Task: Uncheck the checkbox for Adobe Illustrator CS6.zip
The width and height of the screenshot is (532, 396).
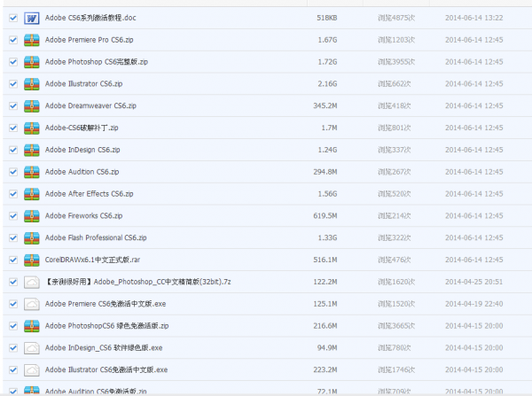Action: pyautogui.click(x=12, y=84)
